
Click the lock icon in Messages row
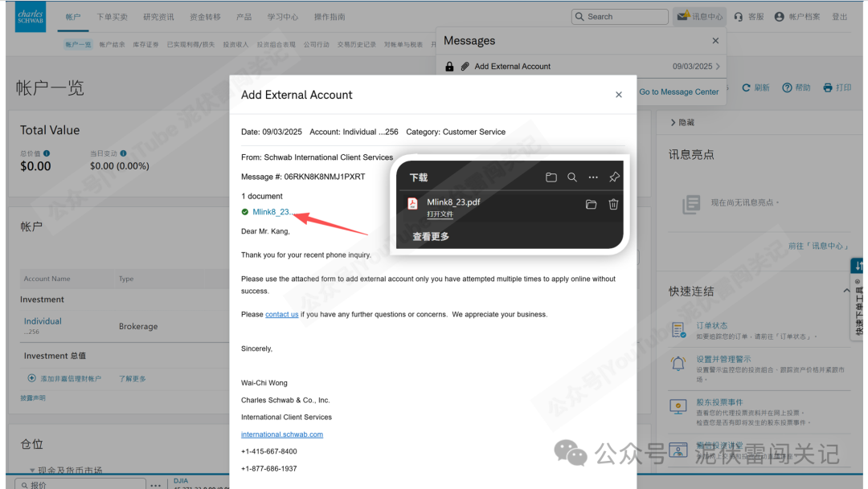point(449,67)
